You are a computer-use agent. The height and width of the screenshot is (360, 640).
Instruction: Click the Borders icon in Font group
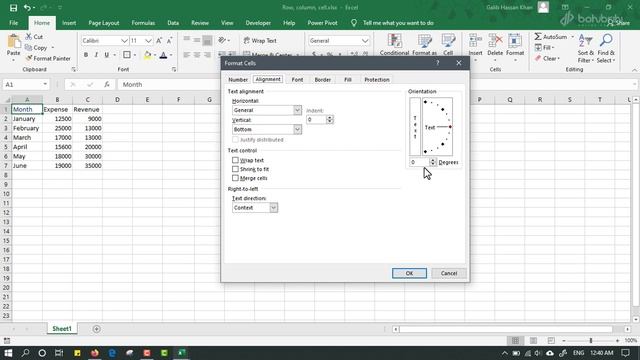127,55
